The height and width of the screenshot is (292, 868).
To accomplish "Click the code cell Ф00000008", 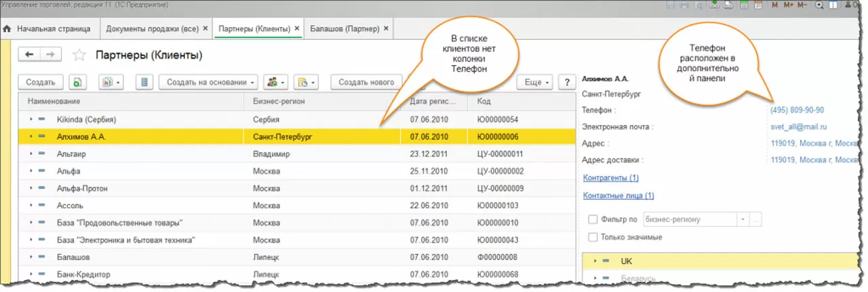I will (498, 257).
